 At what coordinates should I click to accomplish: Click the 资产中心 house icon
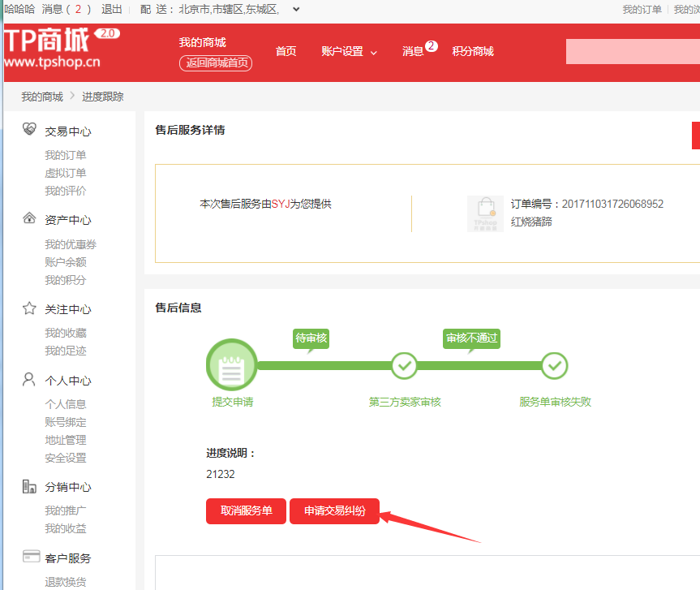click(x=29, y=219)
